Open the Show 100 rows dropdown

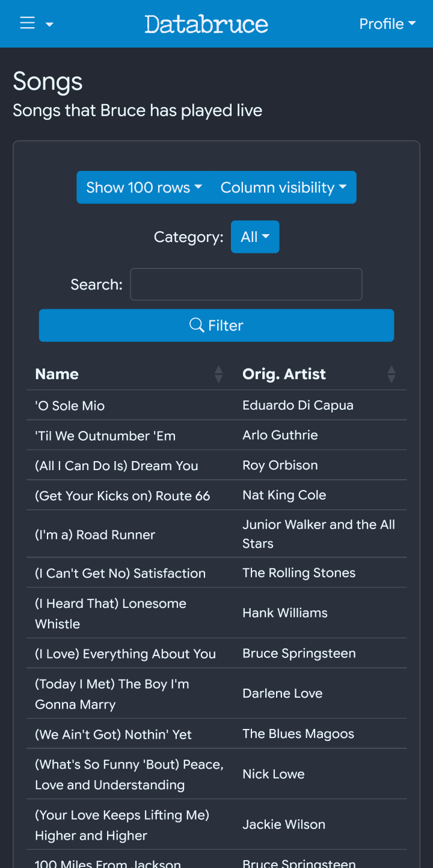point(144,187)
